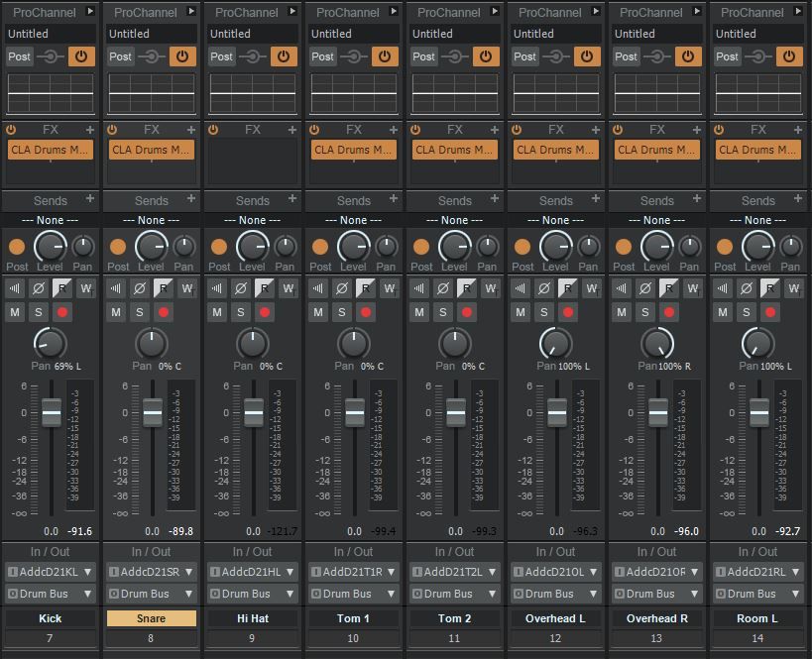Click the Post button on Tom 2 ProChannel
Screen dimensions: 812x659
tap(424, 56)
